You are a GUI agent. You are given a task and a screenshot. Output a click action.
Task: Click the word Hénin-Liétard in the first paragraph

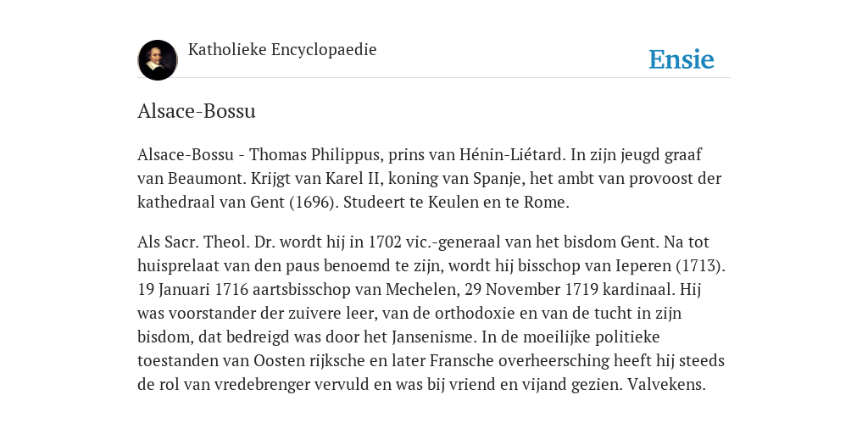point(513,154)
